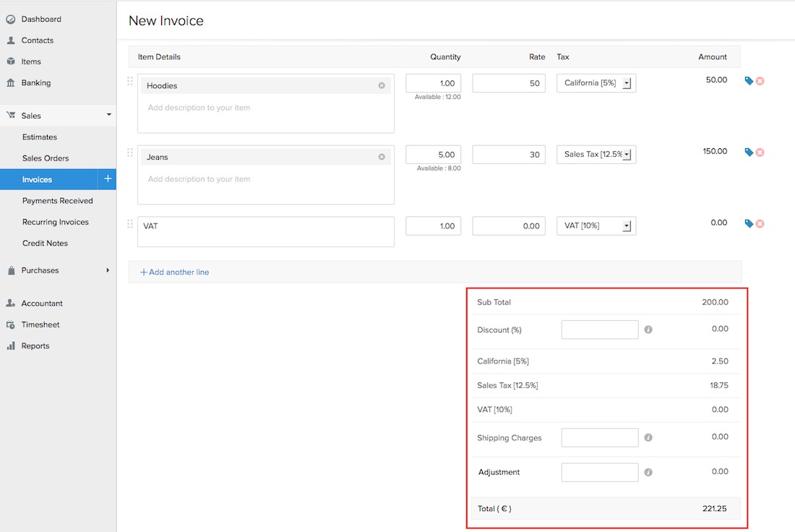
Task: Show Shipping Charges info tooltip icon
Action: pos(648,437)
